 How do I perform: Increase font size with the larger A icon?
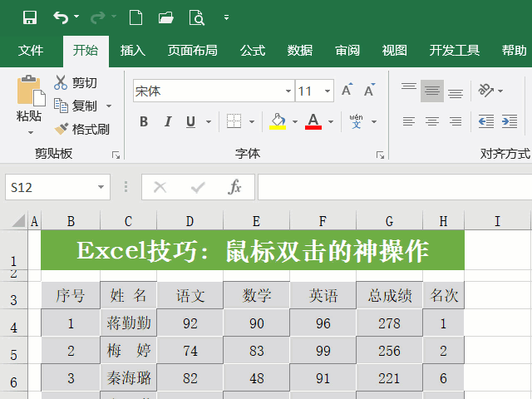(x=347, y=90)
